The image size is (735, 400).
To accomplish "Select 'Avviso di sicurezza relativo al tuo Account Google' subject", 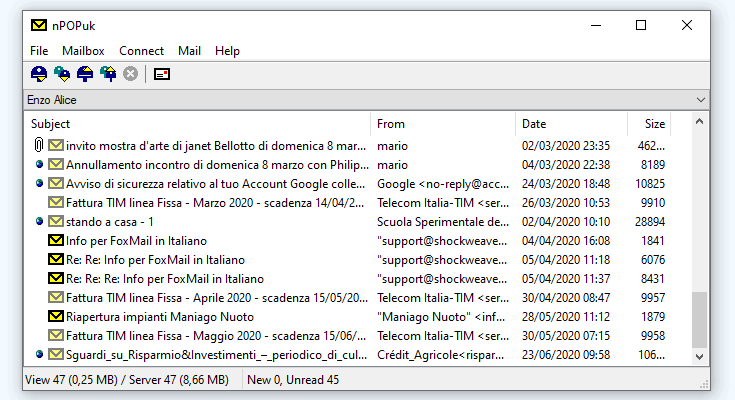I will pyautogui.click(x=216, y=184).
